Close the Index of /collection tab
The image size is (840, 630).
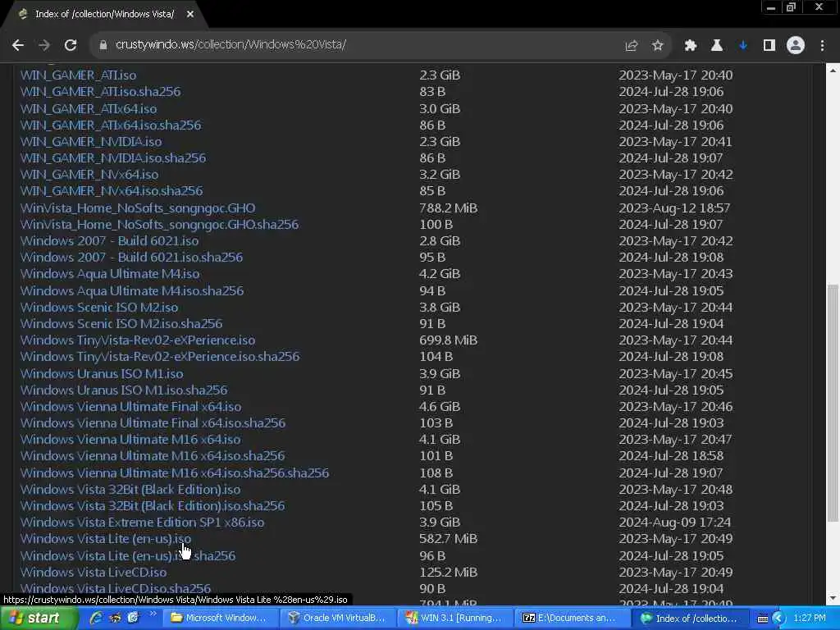pos(190,15)
